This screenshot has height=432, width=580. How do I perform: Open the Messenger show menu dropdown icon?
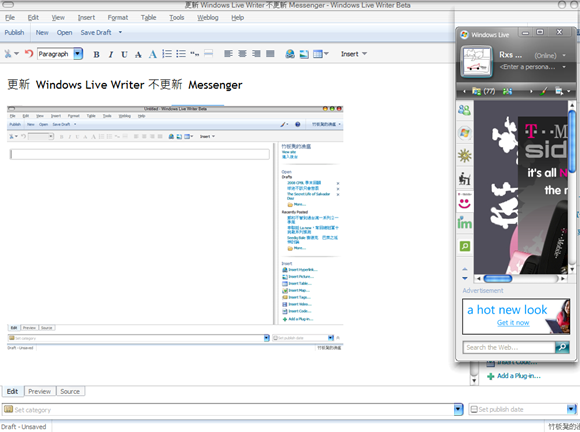[x=562, y=91]
